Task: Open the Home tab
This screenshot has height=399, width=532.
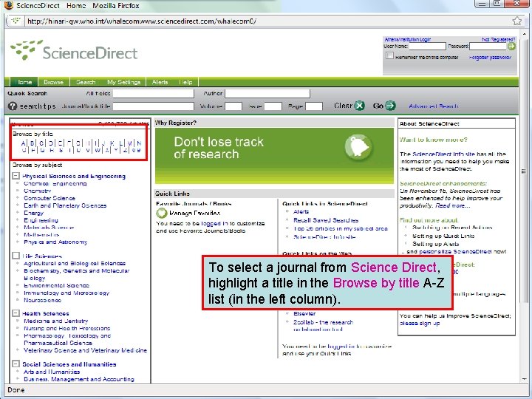Action: coord(24,82)
